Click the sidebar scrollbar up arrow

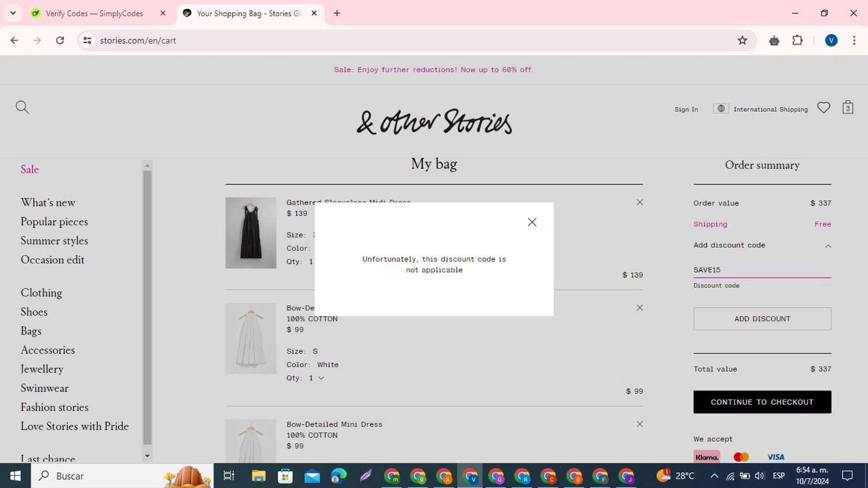pyautogui.click(x=147, y=166)
